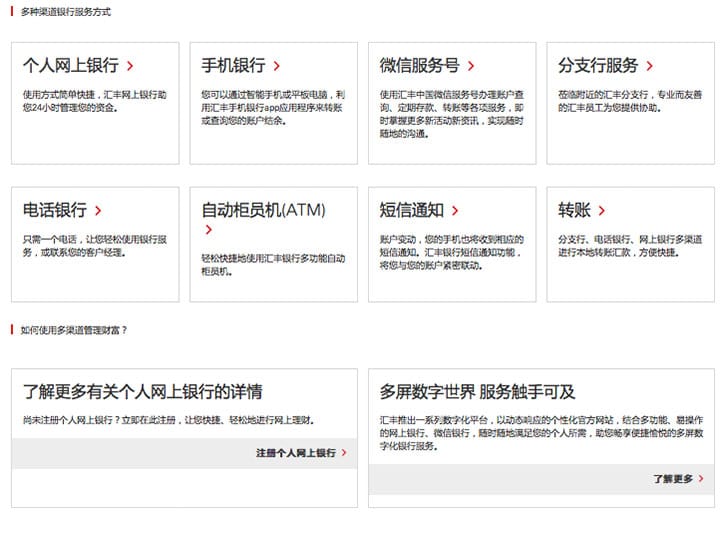Click the description starting 您可以通过智能手机或平板电脑
This screenshot has height=545, width=726.
click(273, 107)
